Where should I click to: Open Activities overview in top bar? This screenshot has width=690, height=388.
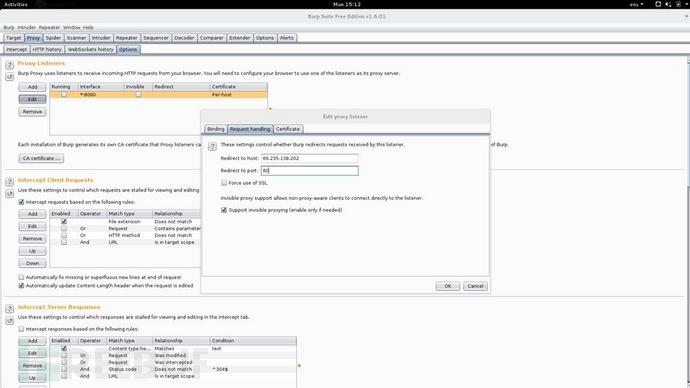[15, 4]
